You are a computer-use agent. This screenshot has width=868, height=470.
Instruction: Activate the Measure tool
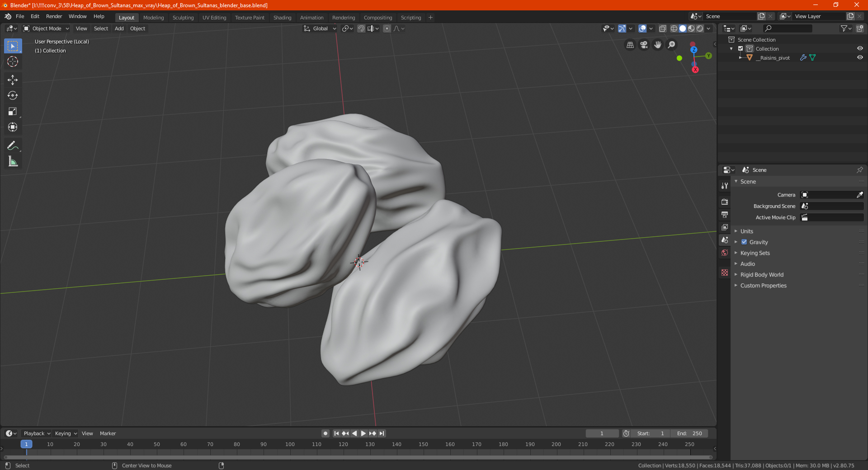click(x=13, y=161)
